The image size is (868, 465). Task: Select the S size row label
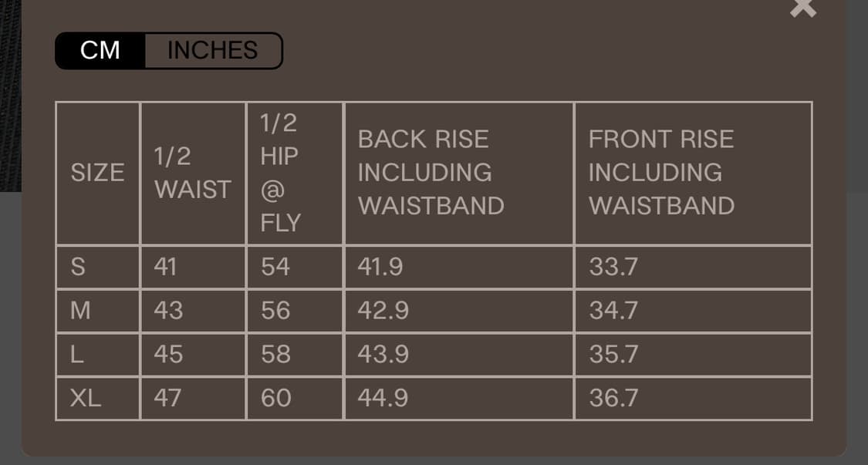tap(78, 267)
